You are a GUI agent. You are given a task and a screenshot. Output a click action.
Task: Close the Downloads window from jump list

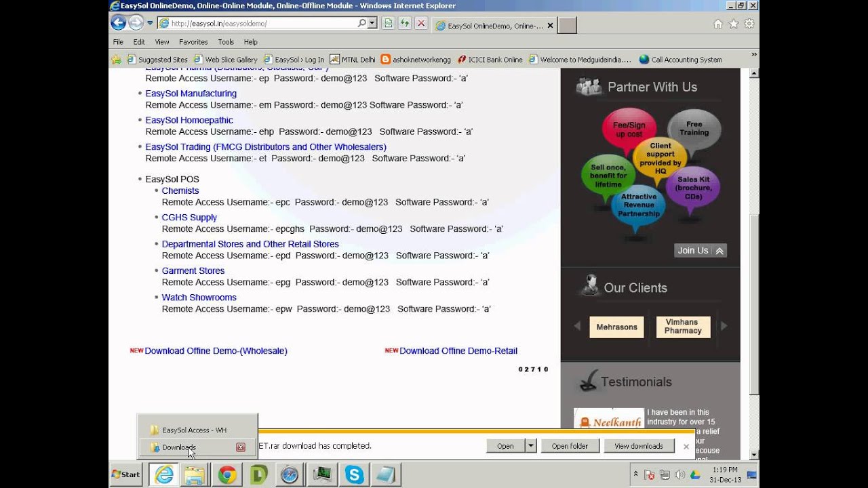tap(240, 447)
